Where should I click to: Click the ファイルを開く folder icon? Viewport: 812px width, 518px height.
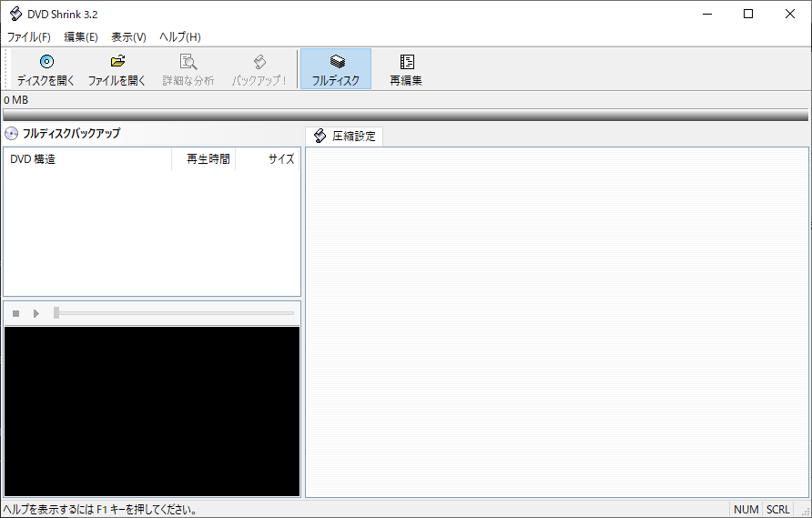118,62
